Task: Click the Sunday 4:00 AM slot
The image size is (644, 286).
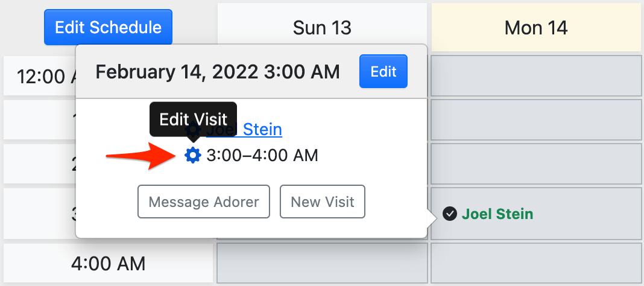Action: pos(322,263)
